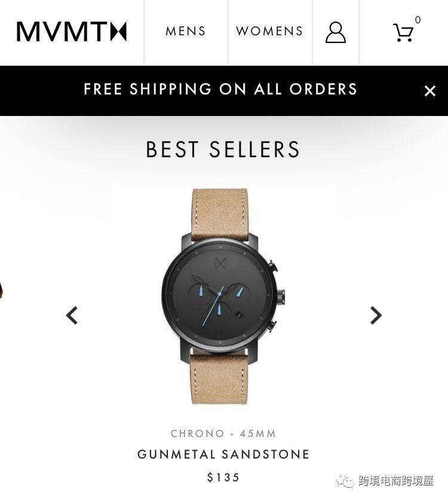Click the Chinese watermark text

point(396,481)
